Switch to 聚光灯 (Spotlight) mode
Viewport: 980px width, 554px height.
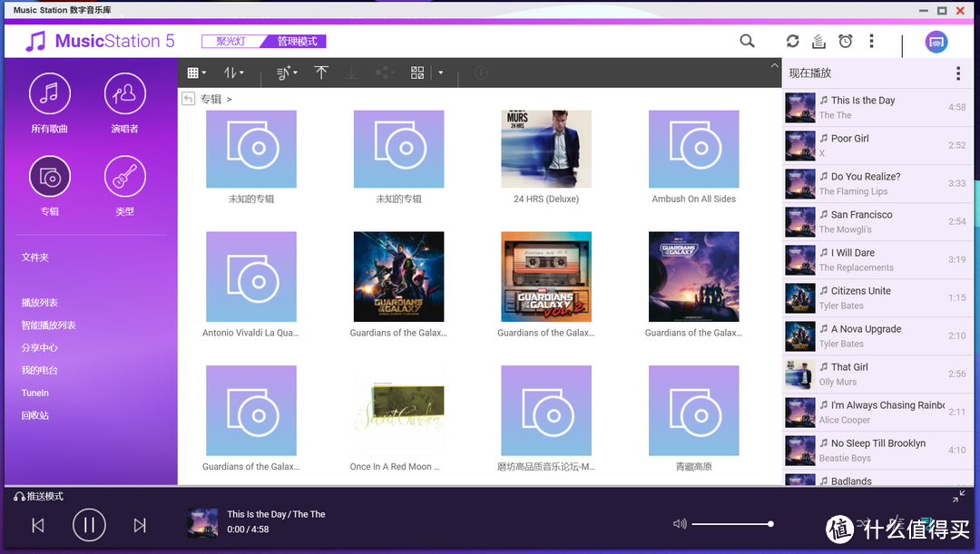230,42
